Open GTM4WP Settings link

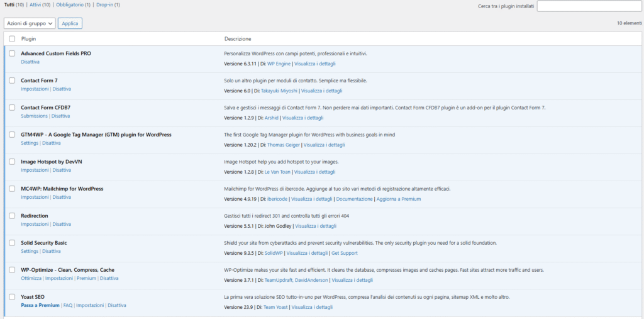pos(30,143)
